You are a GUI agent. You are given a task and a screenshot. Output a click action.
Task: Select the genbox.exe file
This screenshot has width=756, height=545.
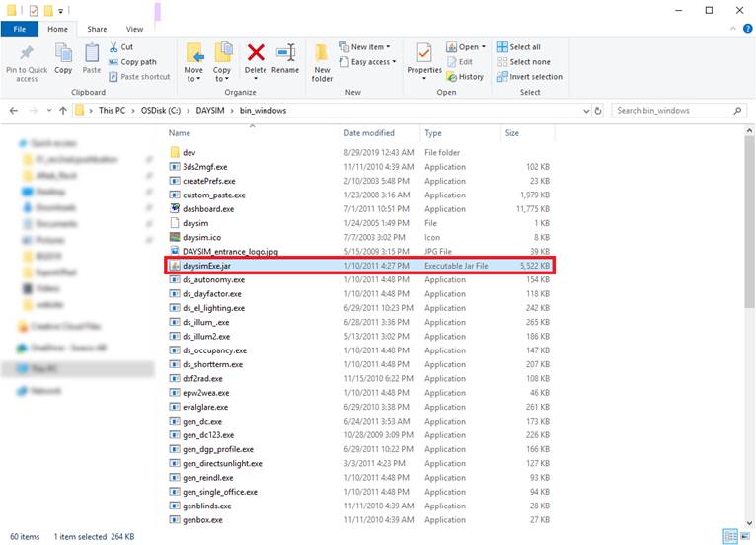pos(359,520)
